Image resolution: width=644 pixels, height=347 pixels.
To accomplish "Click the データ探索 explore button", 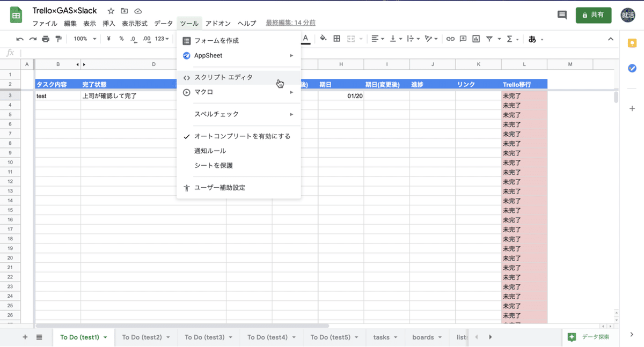I will (x=589, y=337).
